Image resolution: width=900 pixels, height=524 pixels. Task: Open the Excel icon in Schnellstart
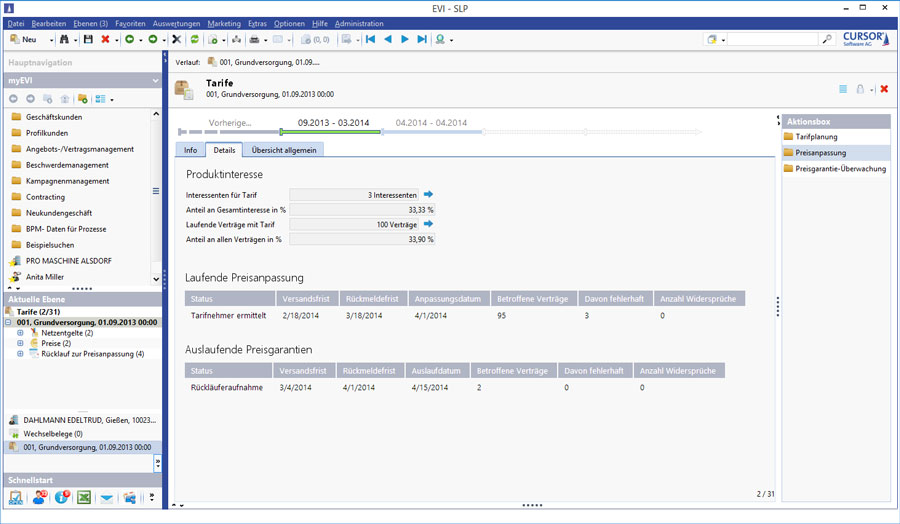click(x=84, y=497)
